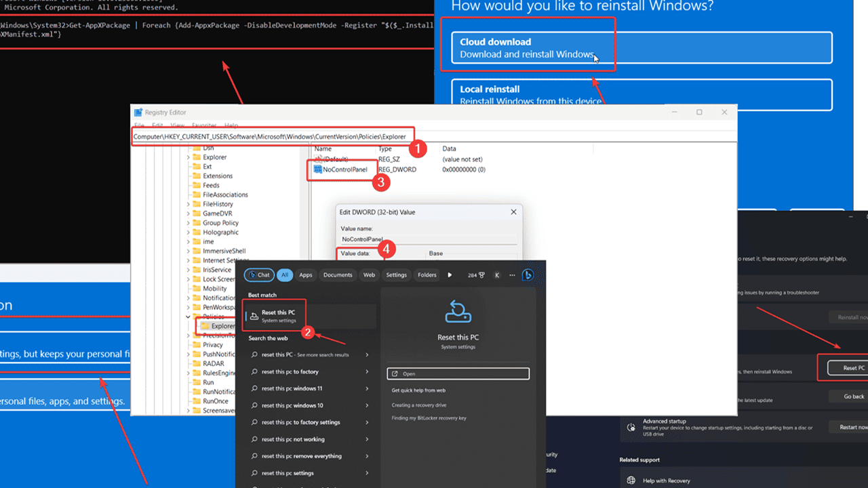The image size is (868, 488).
Task: Close the Edit DWORD (32-bit) Value dialog
Action: click(x=513, y=212)
